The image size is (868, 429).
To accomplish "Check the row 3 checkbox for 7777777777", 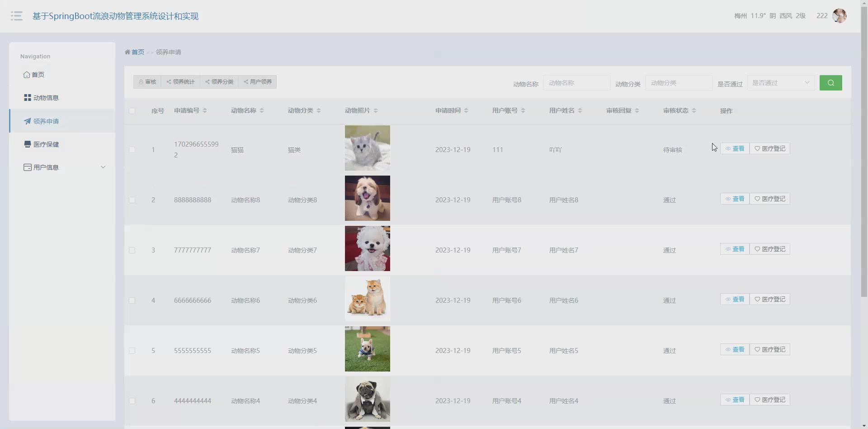I will click(x=132, y=250).
